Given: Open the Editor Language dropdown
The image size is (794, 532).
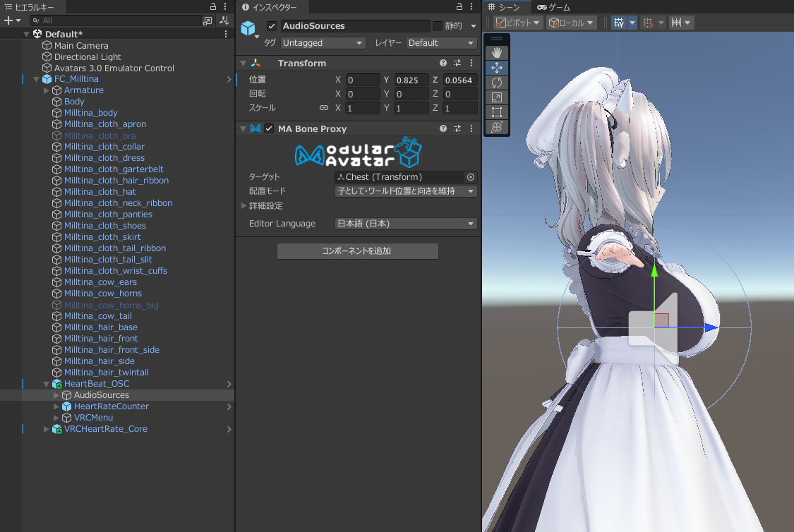Looking at the screenshot, I should click(406, 223).
